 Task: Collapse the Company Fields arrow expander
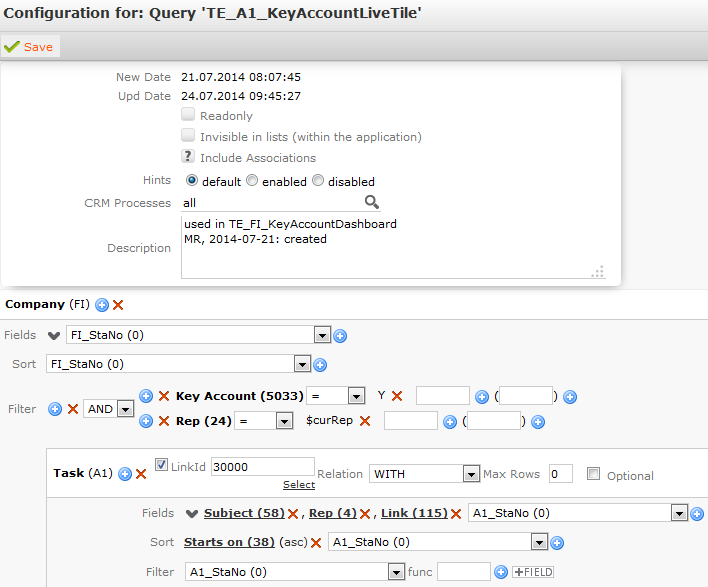[54, 336]
